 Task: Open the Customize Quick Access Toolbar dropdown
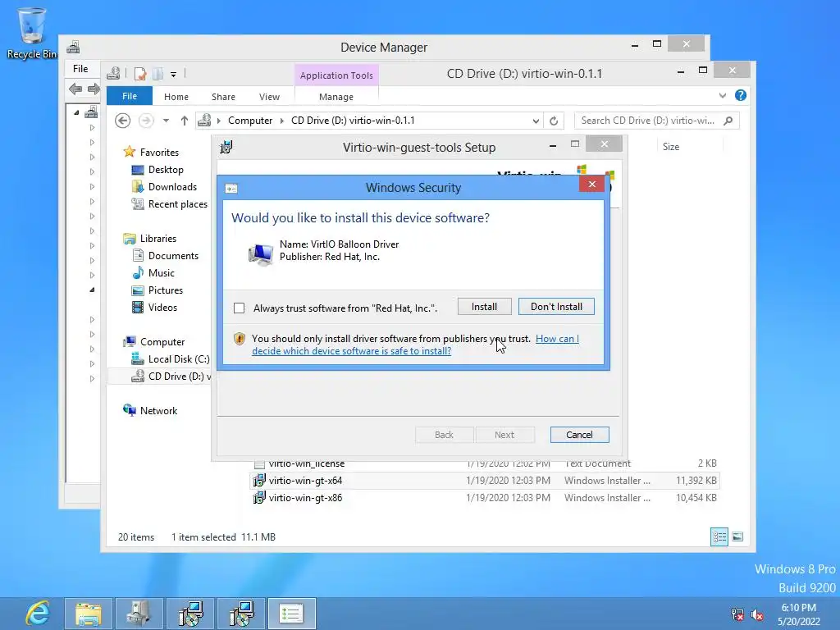pyautogui.click(x=174, y=75)
